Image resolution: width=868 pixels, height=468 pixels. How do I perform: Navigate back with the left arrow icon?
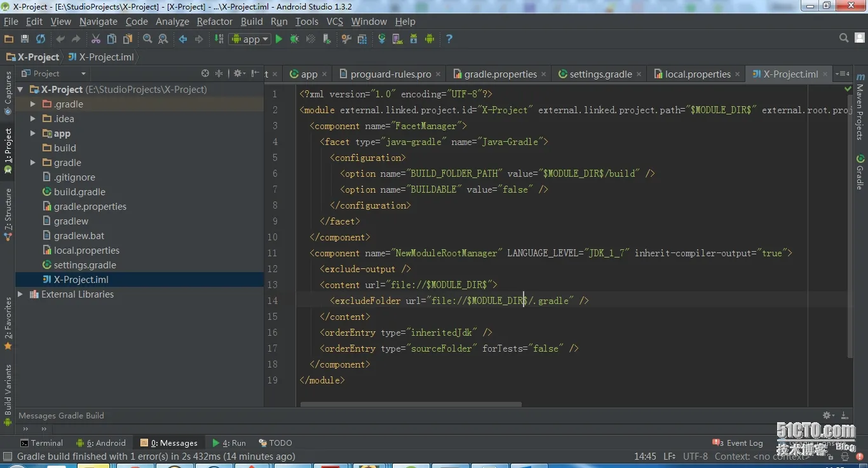183,39
